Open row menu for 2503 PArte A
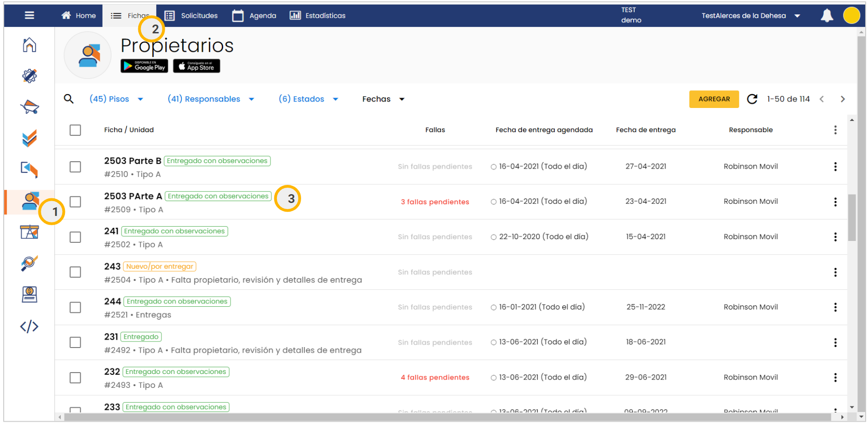Image resolution: width=868 pixels, height=424 pixels. tap(835, 202)
